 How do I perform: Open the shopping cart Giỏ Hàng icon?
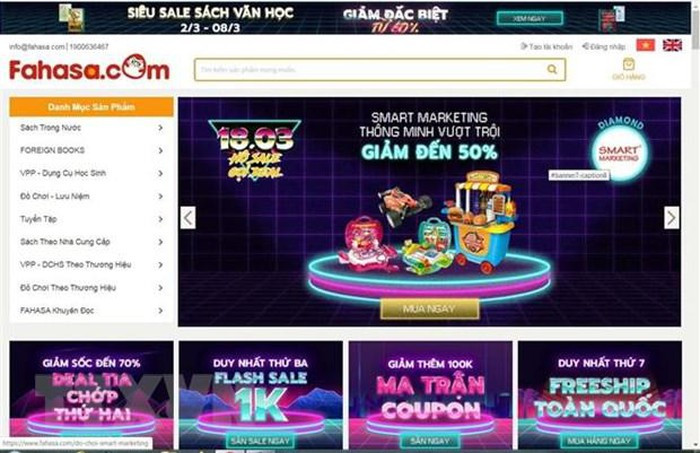(629, 69)
